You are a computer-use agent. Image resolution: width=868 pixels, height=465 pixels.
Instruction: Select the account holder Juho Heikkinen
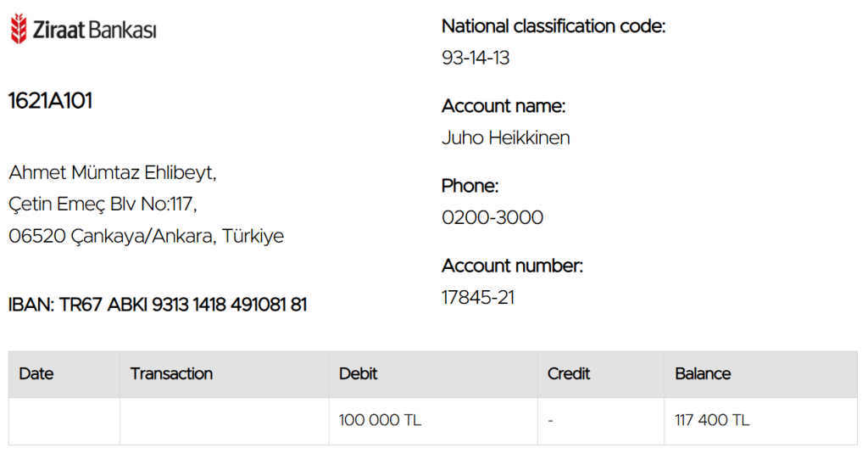[506, 137]
